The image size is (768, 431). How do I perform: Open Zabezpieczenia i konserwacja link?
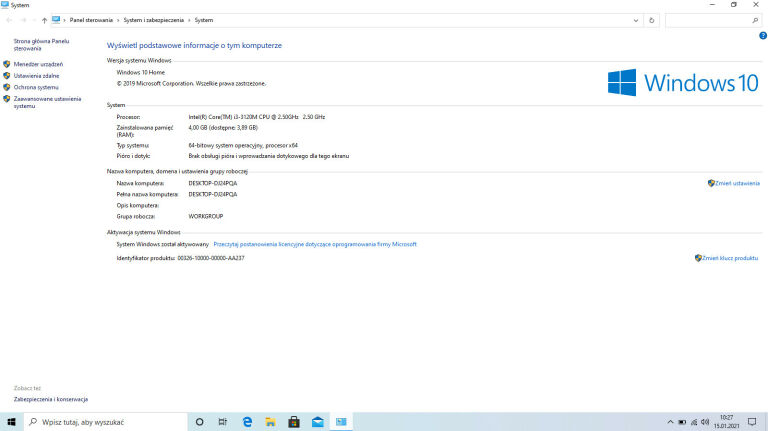tap(51, 399)
